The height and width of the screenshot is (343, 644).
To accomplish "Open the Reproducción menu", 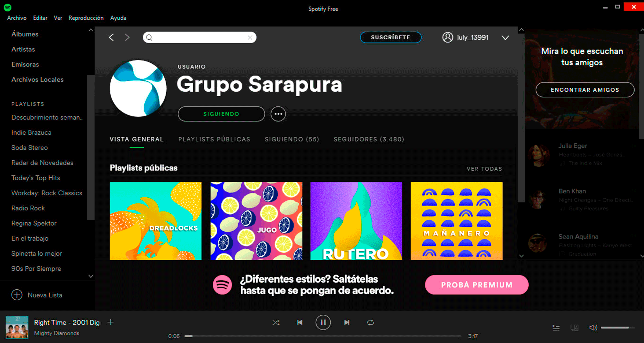I will [x=86, y=18].
